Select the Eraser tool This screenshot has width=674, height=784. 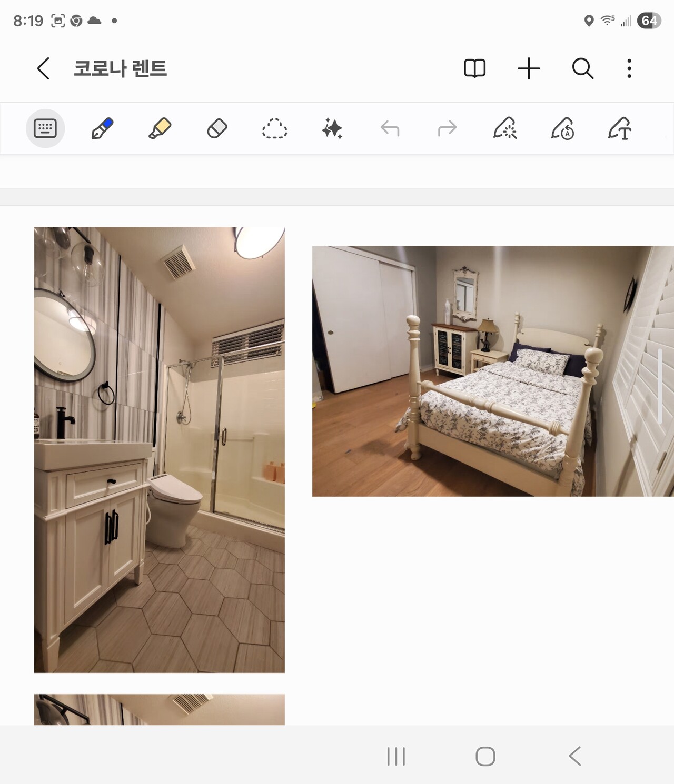click(x=217, y=128)
